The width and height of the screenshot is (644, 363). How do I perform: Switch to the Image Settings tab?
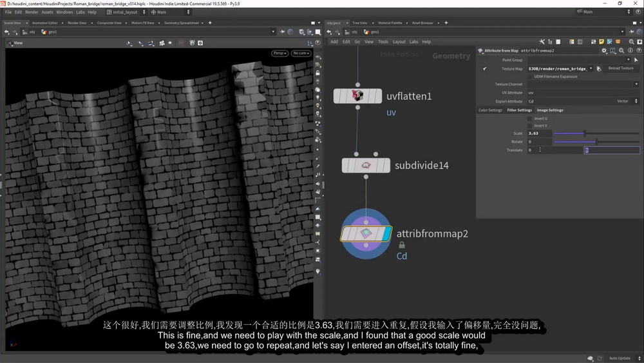[550, 110]
